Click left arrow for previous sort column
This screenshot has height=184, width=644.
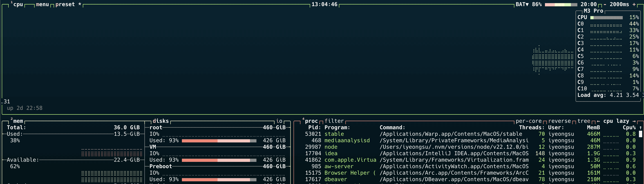(598, 121)
